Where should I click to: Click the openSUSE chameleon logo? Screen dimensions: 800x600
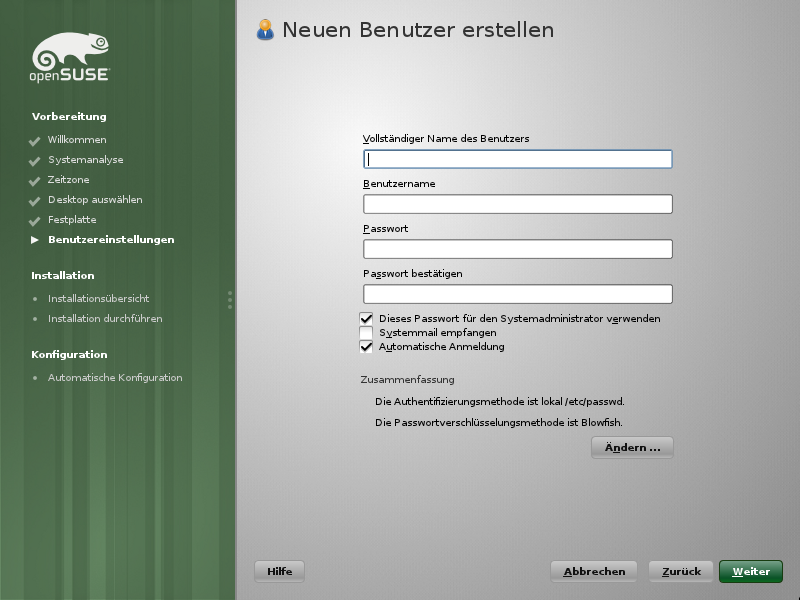click(70, 57)
